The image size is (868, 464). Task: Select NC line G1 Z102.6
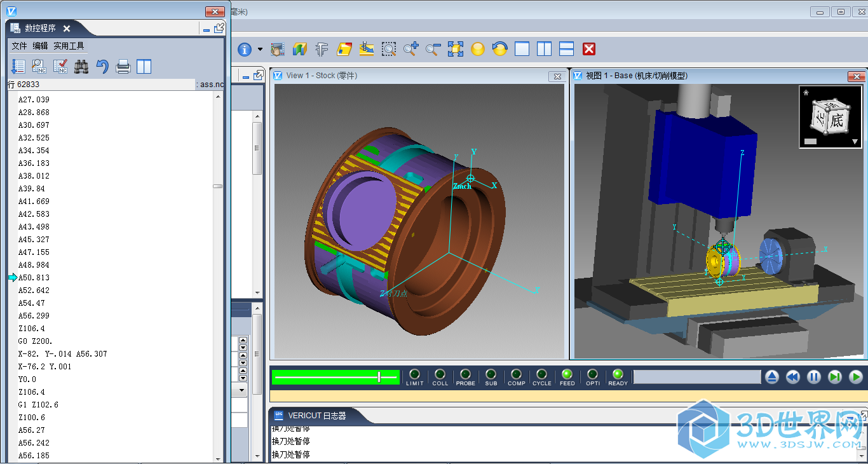coord(38,405)
